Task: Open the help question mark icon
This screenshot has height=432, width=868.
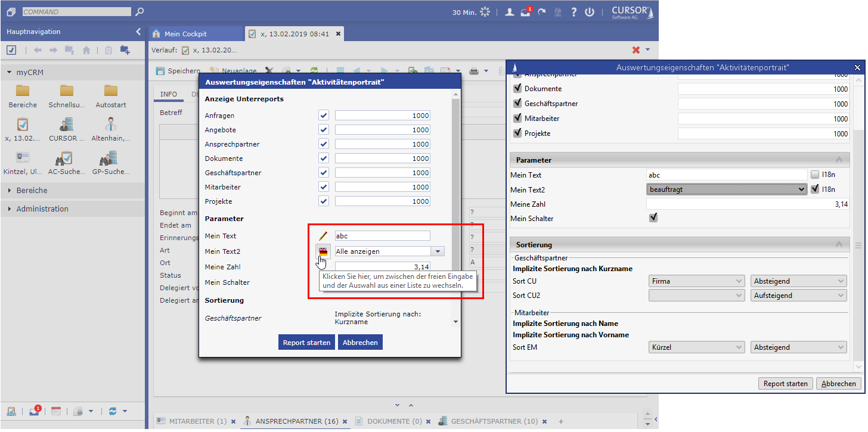Action: pos(573,11)
